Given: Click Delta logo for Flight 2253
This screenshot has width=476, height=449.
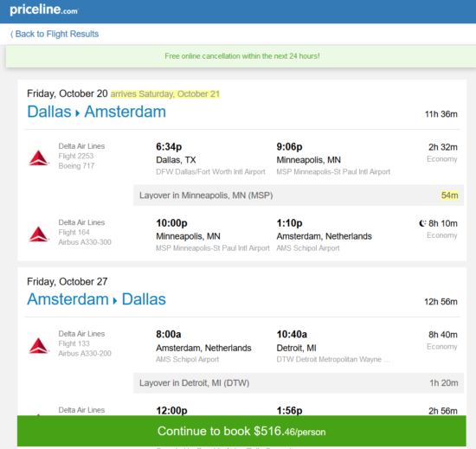Looking at the screenshot, I should [39, 157].
